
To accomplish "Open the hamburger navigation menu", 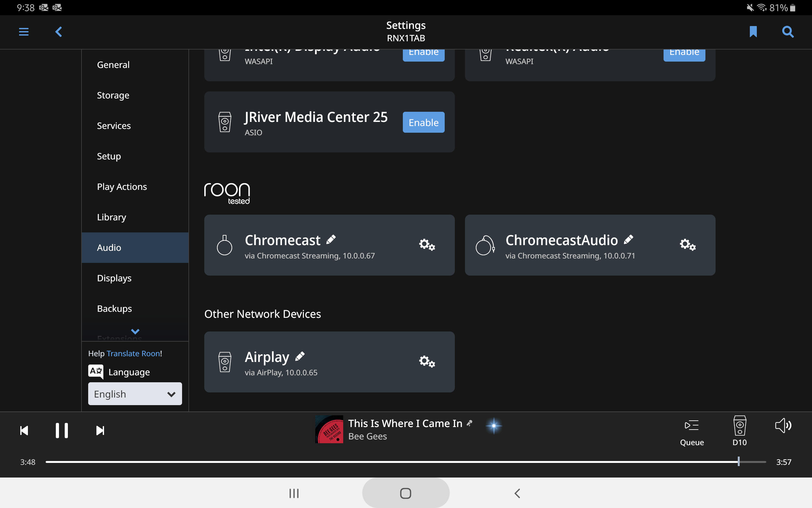I will [23, 32].
